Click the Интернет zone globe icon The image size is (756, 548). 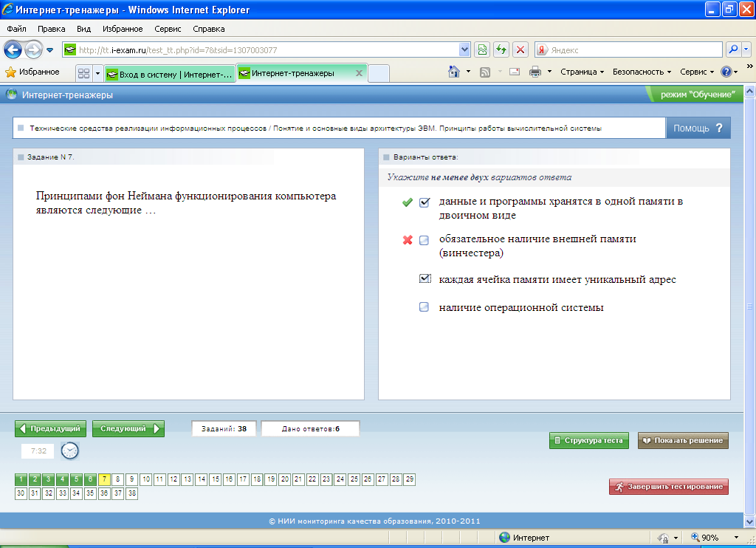coord(504,538)
